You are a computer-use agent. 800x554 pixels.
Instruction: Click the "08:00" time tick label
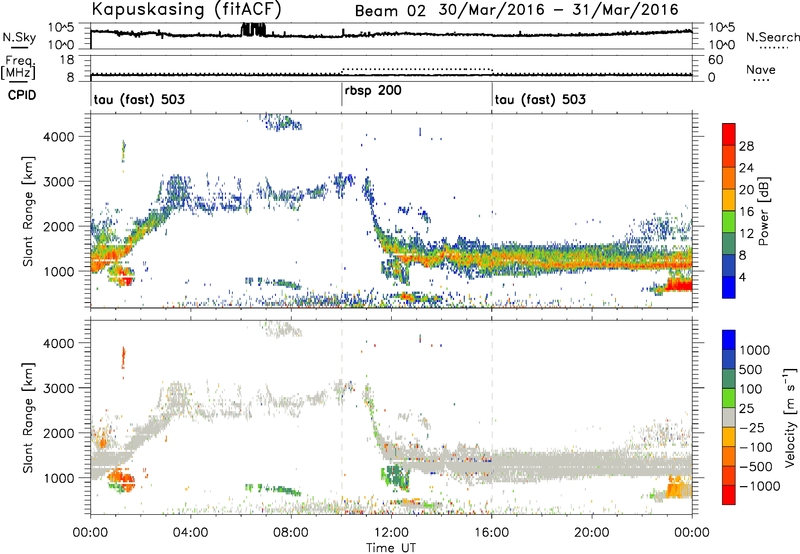click(x=291, y=533)
